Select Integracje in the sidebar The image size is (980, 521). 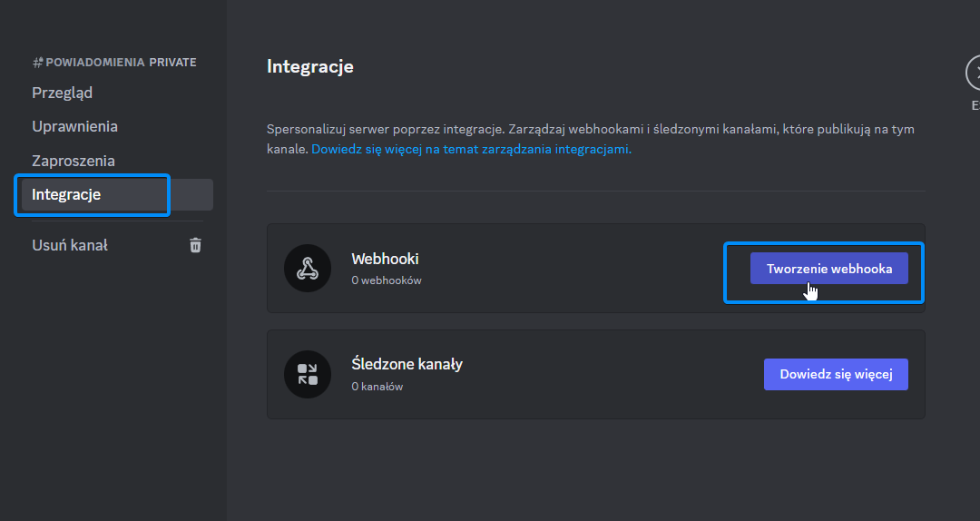(66, 194)
